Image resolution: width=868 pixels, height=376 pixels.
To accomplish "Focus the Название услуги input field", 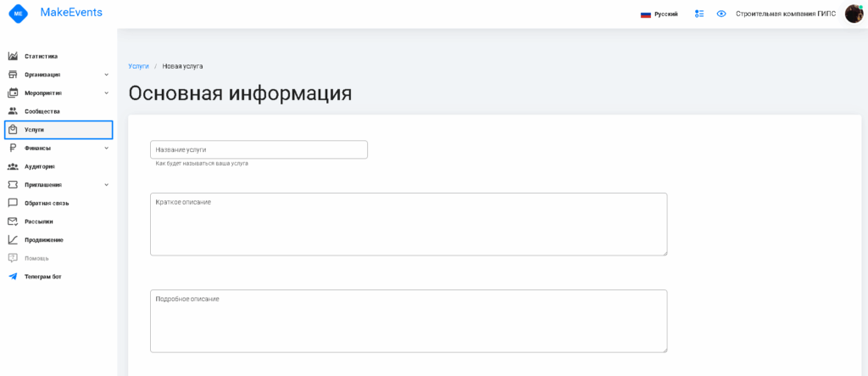I will point(259,149).
